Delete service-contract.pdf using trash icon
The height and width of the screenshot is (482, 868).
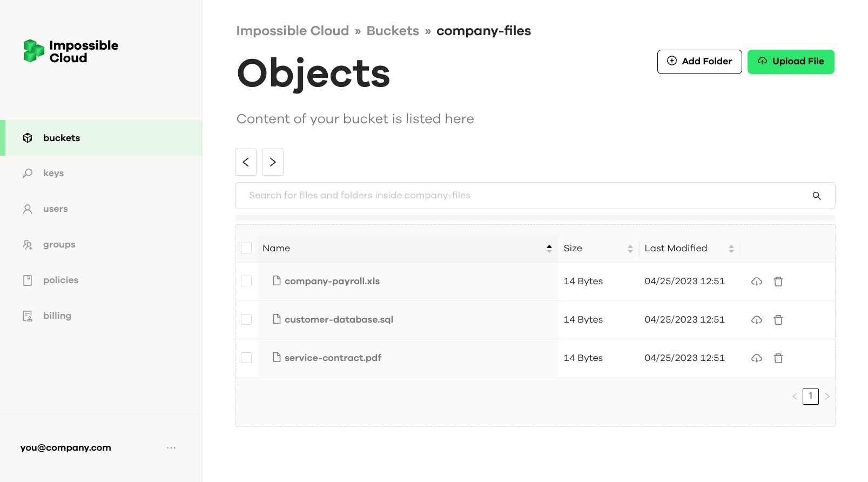778,358
